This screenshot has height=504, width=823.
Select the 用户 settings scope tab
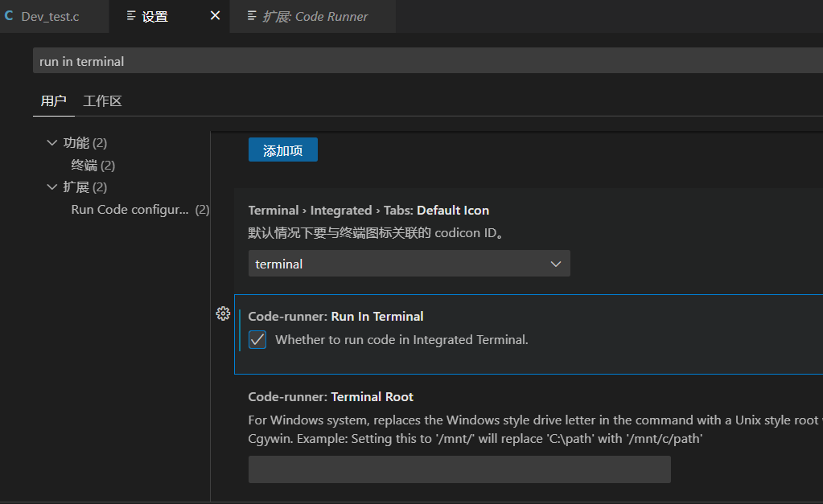pyautogui.click(x=54, y=101)
